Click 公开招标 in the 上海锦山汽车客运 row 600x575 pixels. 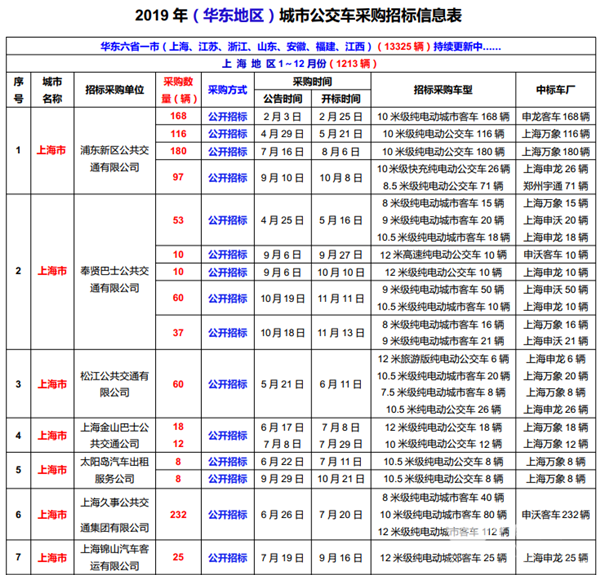(228, 555)
